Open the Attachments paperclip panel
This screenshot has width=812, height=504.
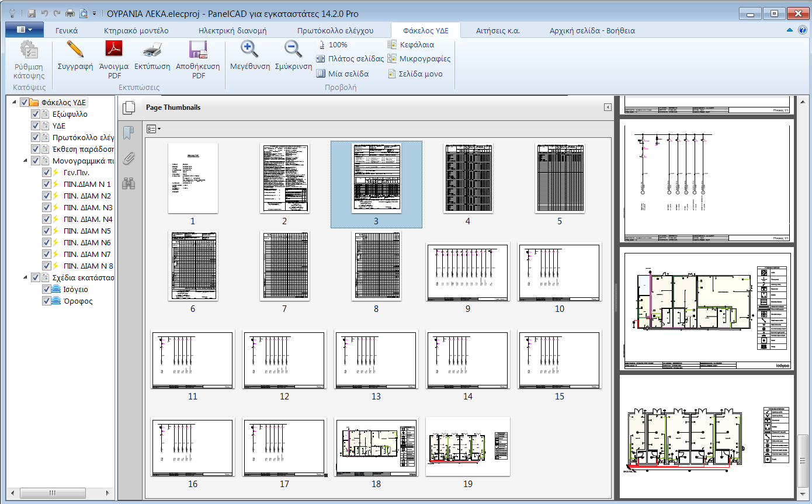tap(129, 158)
